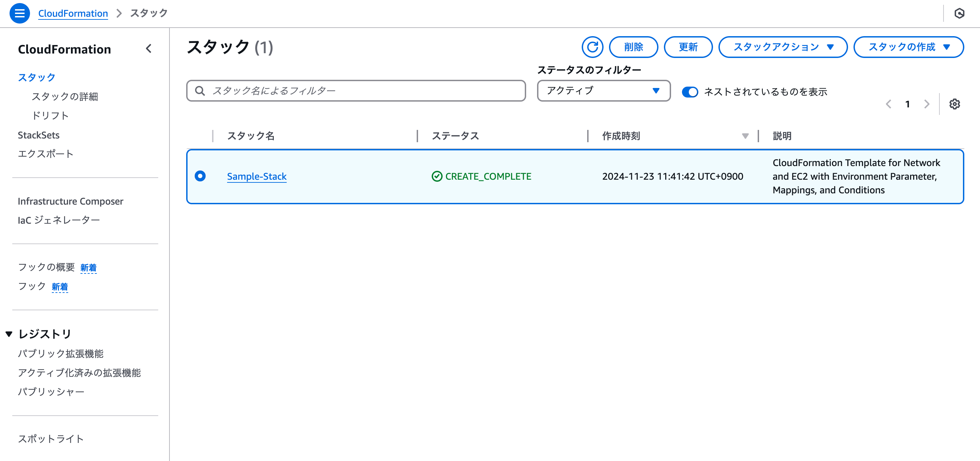Click the 削除 button
Screen dimensions: 980x461
[x=634, y=47]
